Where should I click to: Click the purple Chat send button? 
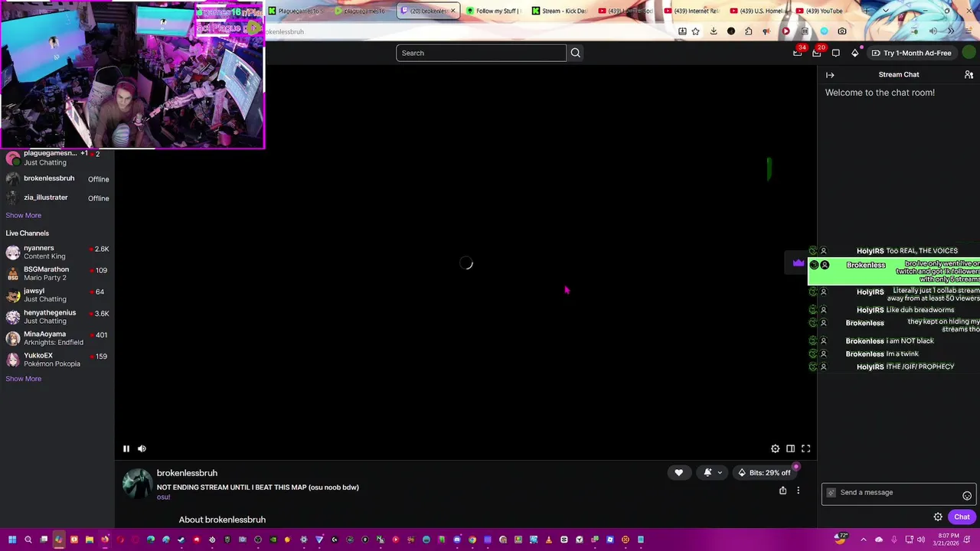962,517
